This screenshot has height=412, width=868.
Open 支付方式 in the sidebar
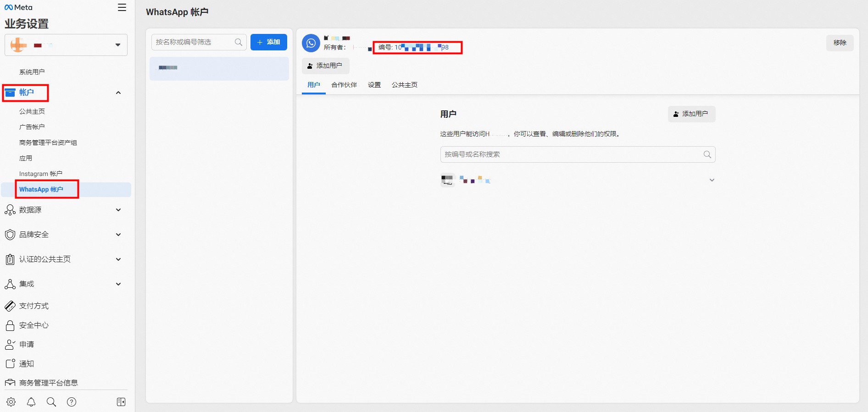tap(33, 306)
